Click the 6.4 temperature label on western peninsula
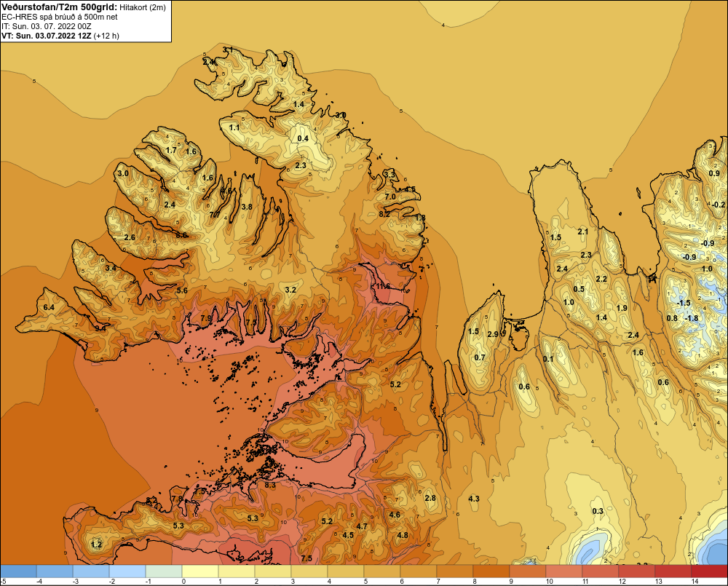Screen dimensions: 728x586 [x=49, y=307]
